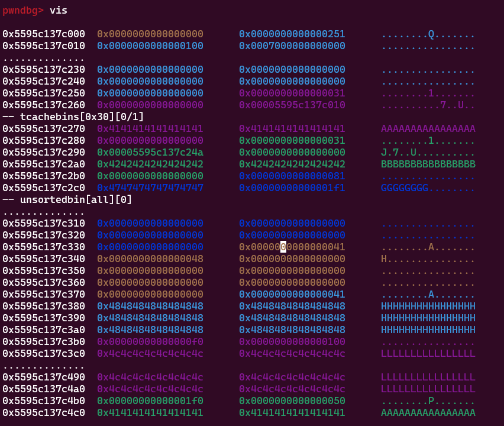Click the chunk header 0x0000000000000081
Image resolution: width=504 pixels, height=426 pixels.
pos(291,176)
